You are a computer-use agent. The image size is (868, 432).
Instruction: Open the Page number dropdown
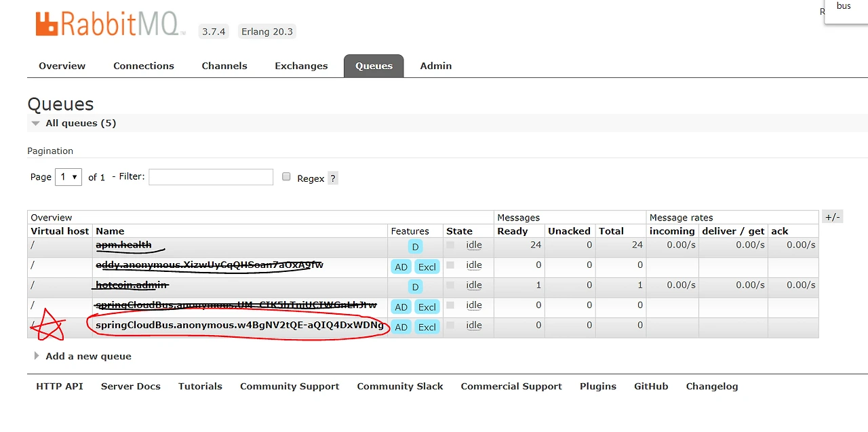click(68, 177)
